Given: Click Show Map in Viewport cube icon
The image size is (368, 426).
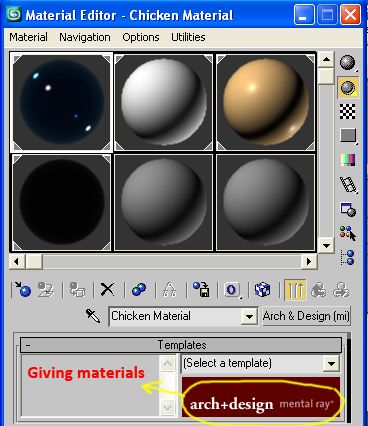Looking at the screenshot, I should coord(262,289).
